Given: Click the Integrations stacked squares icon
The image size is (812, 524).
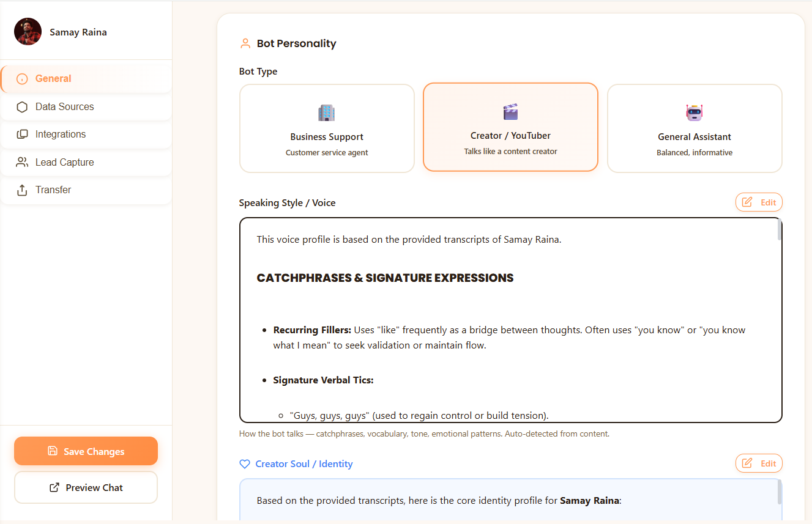Looking at the screenshot, I should pyautogui.click(x=22, y=135).
